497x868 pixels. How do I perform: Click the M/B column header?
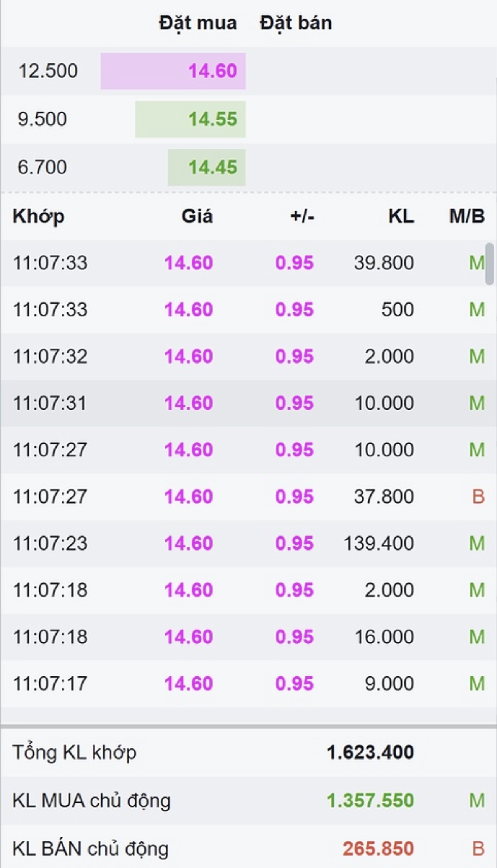(x=466, y=216)
